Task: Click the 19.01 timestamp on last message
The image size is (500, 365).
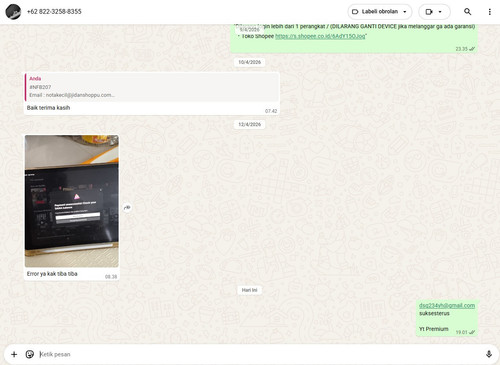Action: pyautogui.click(x=461, y=332)
